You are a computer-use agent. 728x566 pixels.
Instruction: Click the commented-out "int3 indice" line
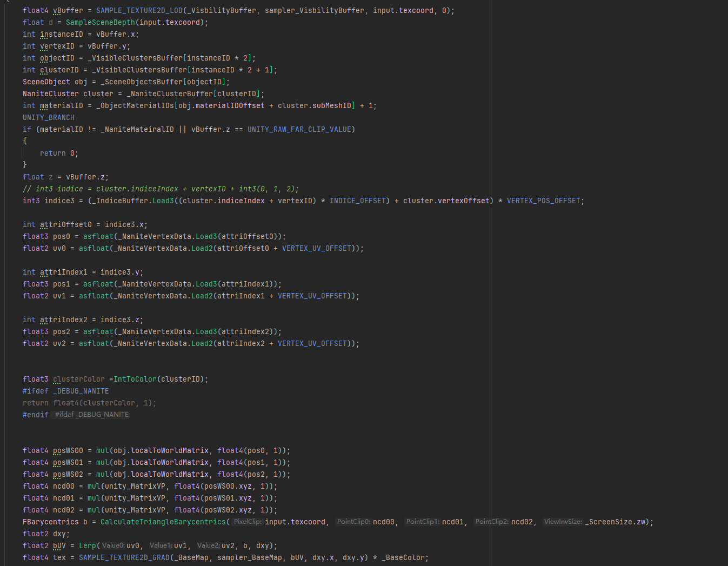point(161,189)
